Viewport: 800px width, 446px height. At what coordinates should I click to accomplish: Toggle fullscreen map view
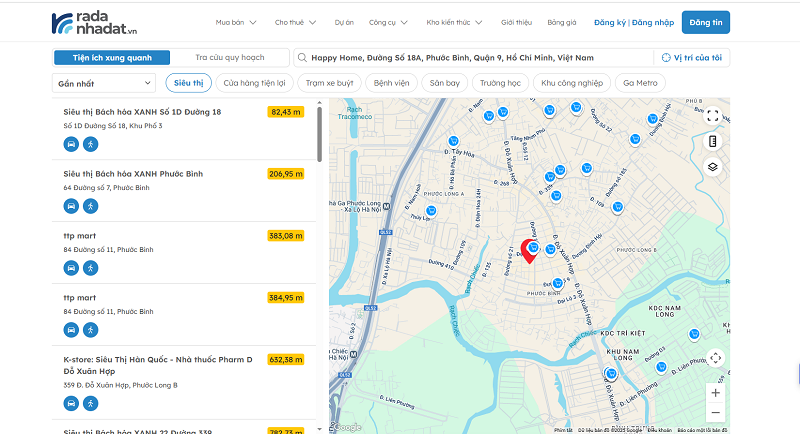tap(713, 116)
